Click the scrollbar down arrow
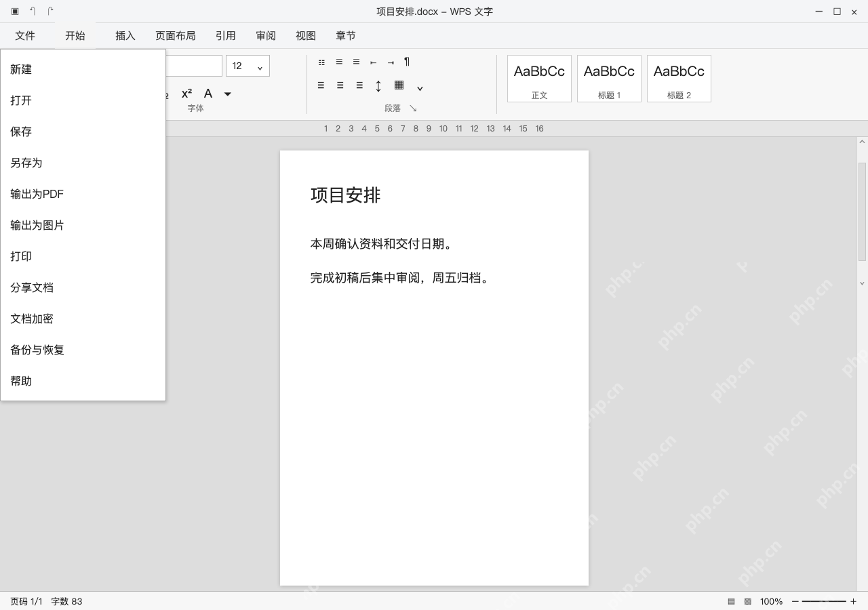This screenshot has height=610, width=868. coord(862,283)
